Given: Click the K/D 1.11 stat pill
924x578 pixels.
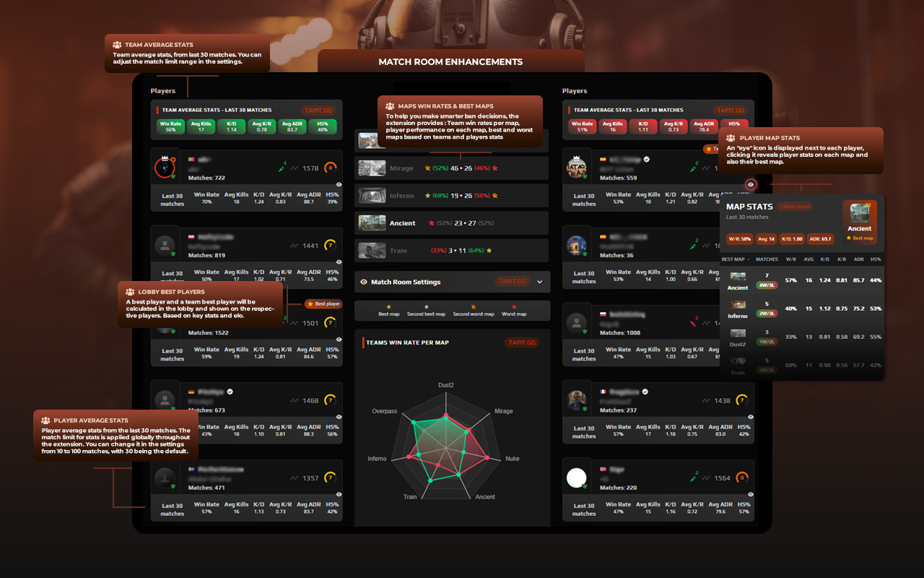Looking at the screenshot, I should point(642,127).
